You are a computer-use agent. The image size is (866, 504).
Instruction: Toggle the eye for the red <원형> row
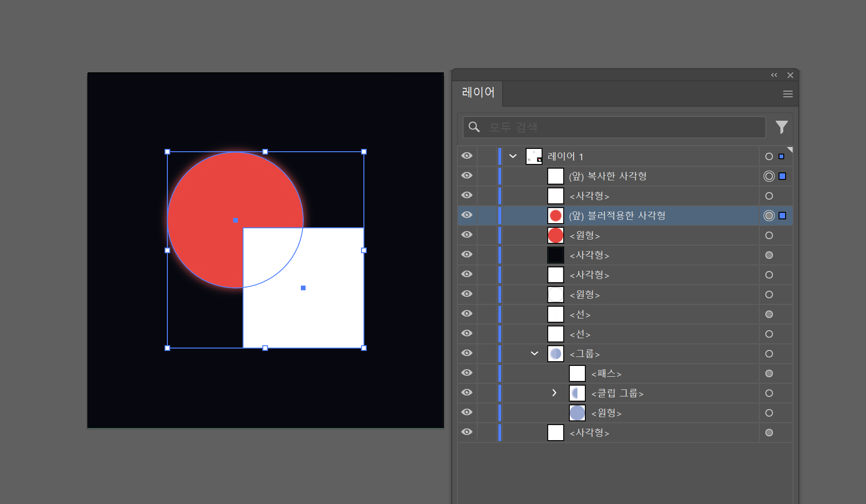[x=467, y=235]
